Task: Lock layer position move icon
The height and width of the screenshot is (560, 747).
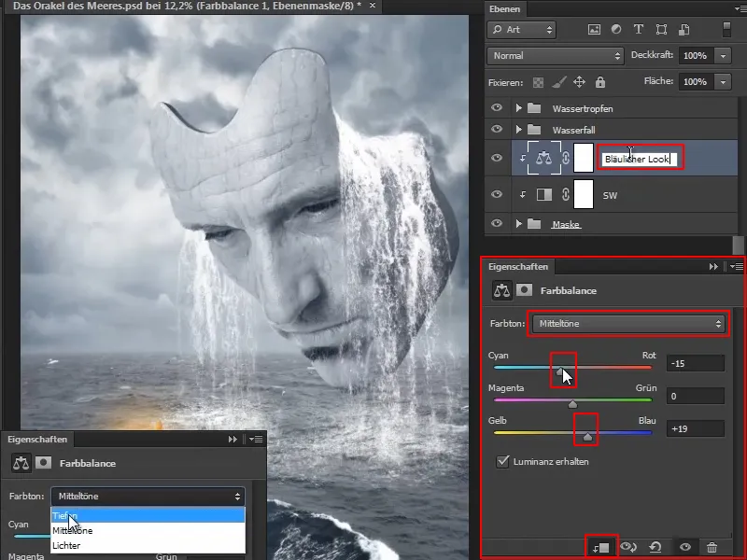Action: point(579,82)
